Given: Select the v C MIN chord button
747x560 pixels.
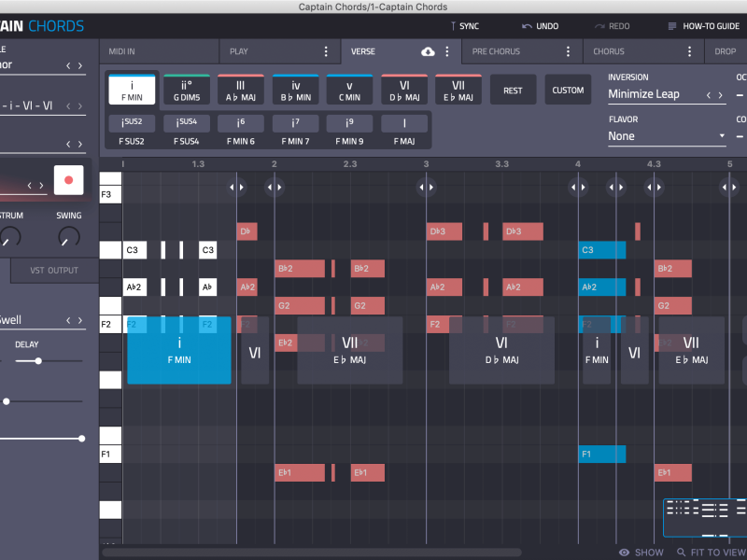Looking at the screenshot, I should pos(349,90).
